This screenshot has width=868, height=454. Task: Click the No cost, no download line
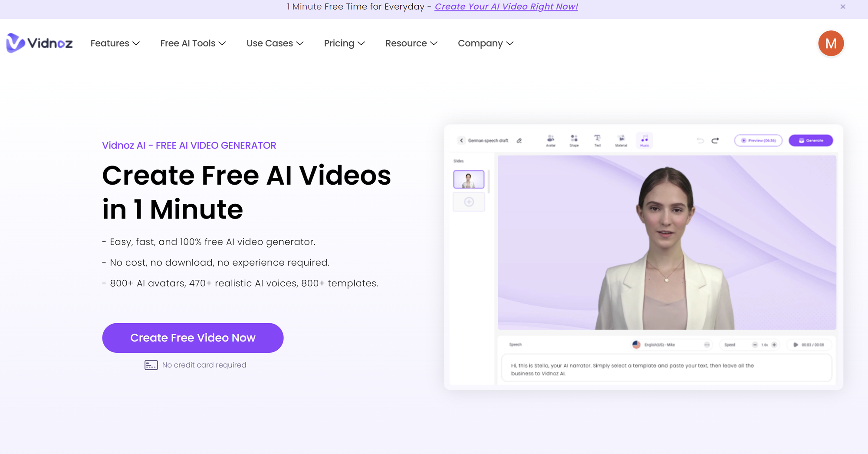[216, 262]
